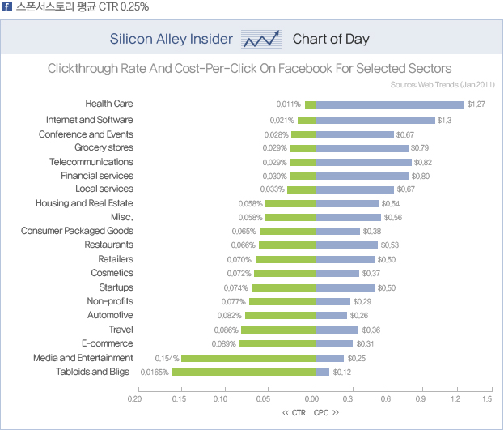Select the Telecommunications category label
This screenshot has width=504, height=430.
point(91,161)
